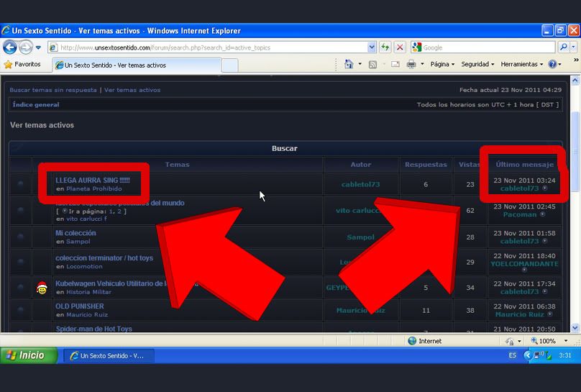This screenshot has height=392, width=581.
Task: Click the red Stop loading icon
Action: tap(400, 47)
